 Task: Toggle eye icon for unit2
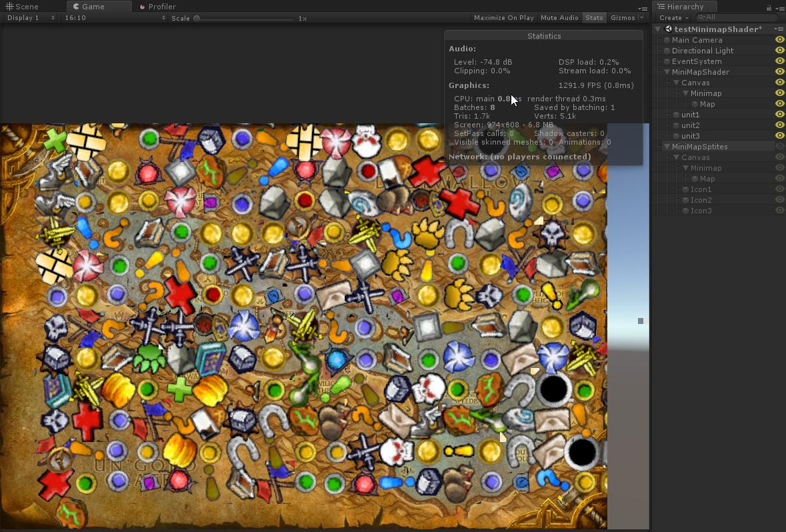779,125
